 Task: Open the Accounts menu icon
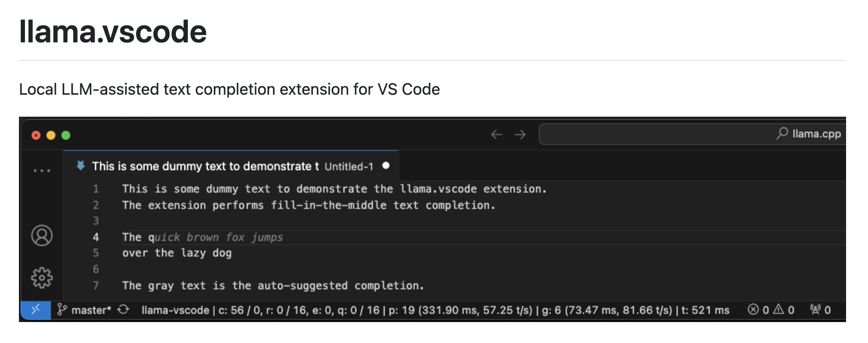tap(42, 235)
